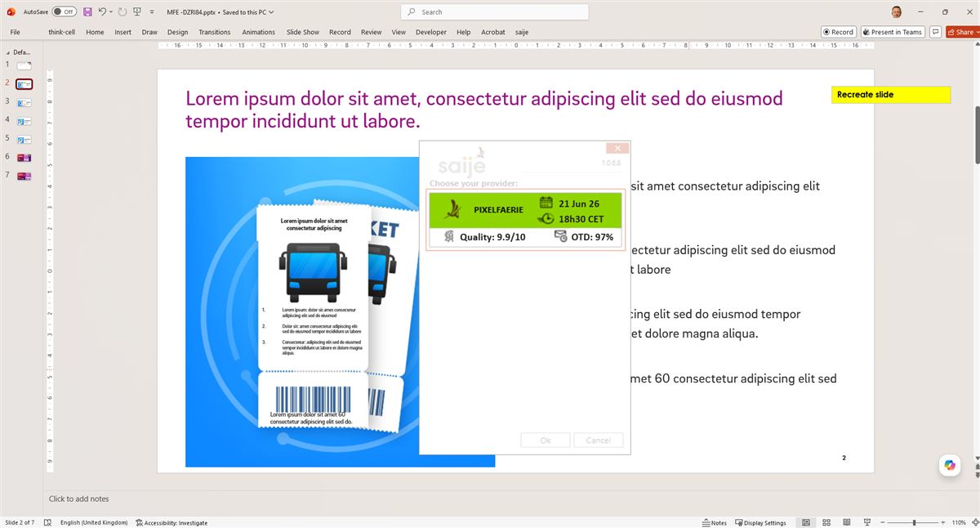
Task: Click the clock icon beside 18h30 CET
Action: tap(546, 219)
